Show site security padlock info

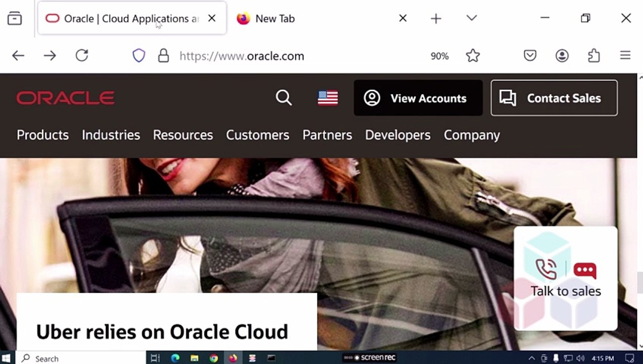163,56
